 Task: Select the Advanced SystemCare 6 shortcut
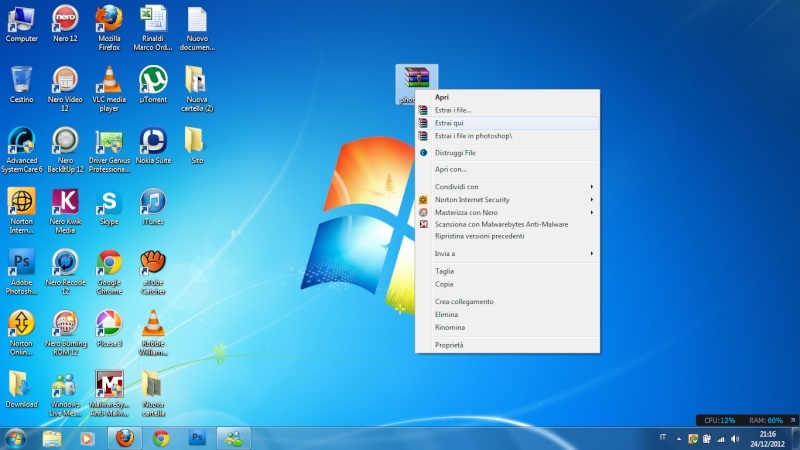pyautogui.click(x=21, y=150)
